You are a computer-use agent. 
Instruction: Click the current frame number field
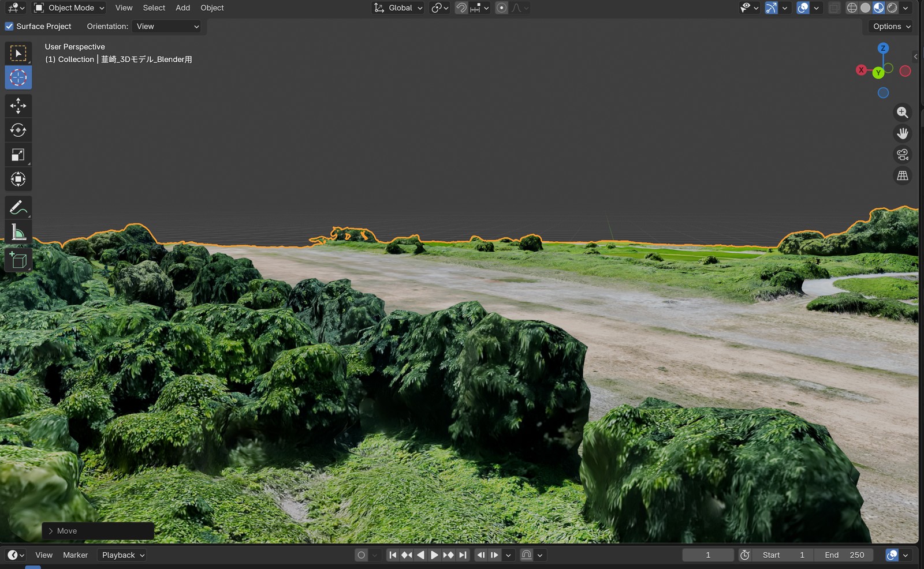click(708, 555)
